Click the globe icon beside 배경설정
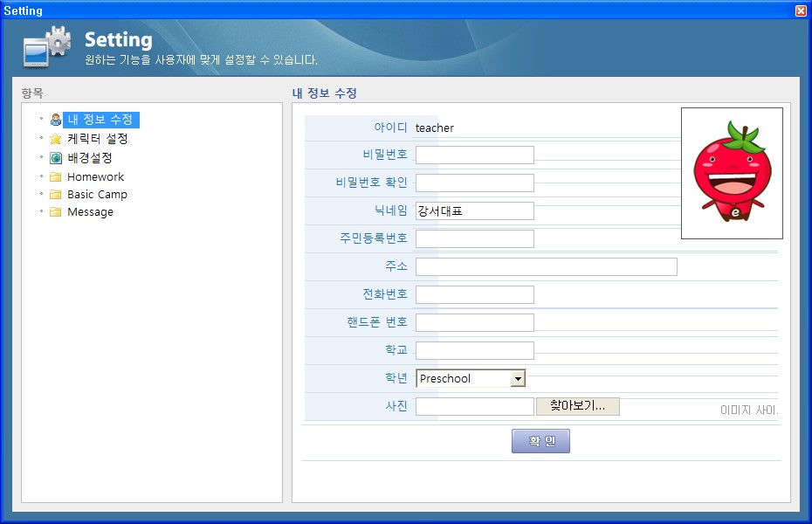The height and width of the screenshot is (524, 812). [x=56, y=158]
